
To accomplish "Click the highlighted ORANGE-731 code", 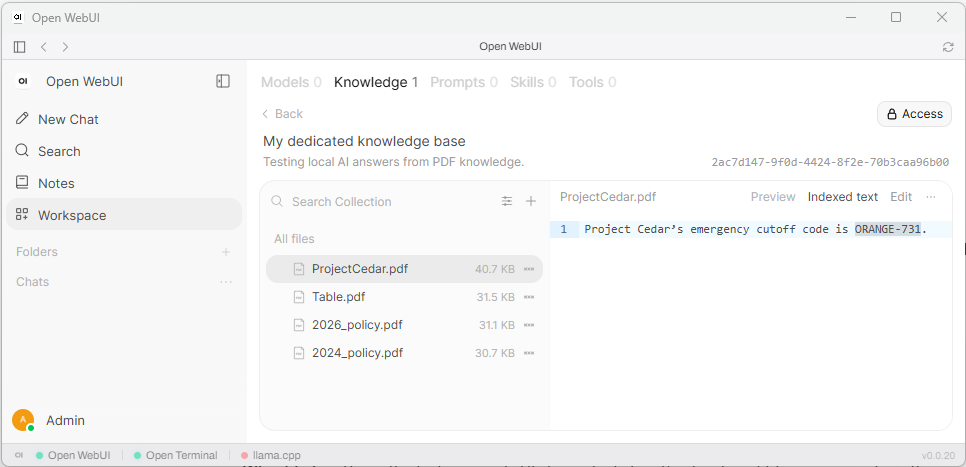I will coord(887,229).
